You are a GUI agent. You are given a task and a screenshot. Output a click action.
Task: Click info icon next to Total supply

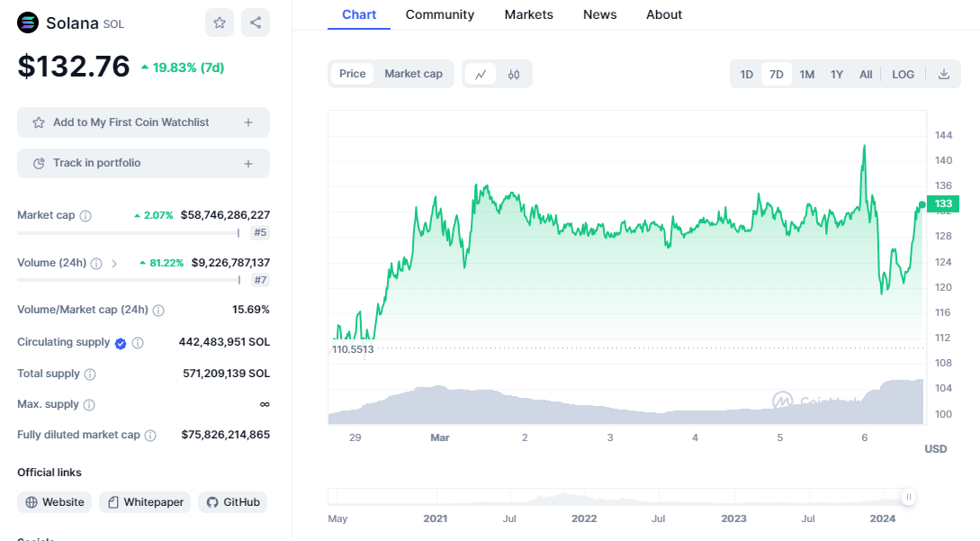[90, 374]
